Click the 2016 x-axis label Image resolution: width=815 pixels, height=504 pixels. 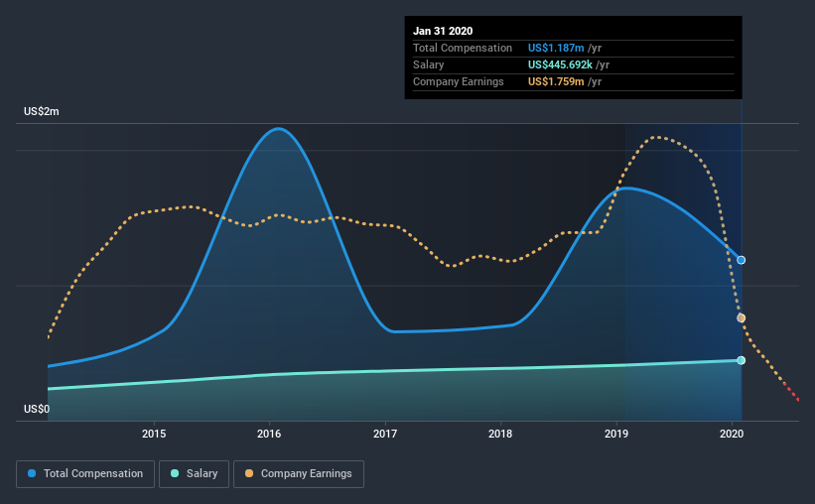269,434
